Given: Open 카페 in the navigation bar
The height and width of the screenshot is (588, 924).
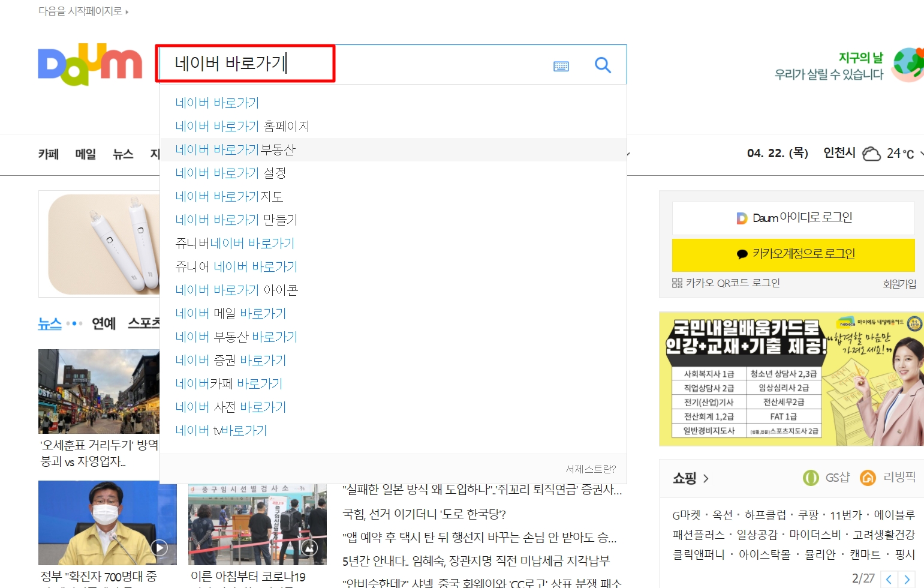Looking at the screenshot, I should point(49,154).
